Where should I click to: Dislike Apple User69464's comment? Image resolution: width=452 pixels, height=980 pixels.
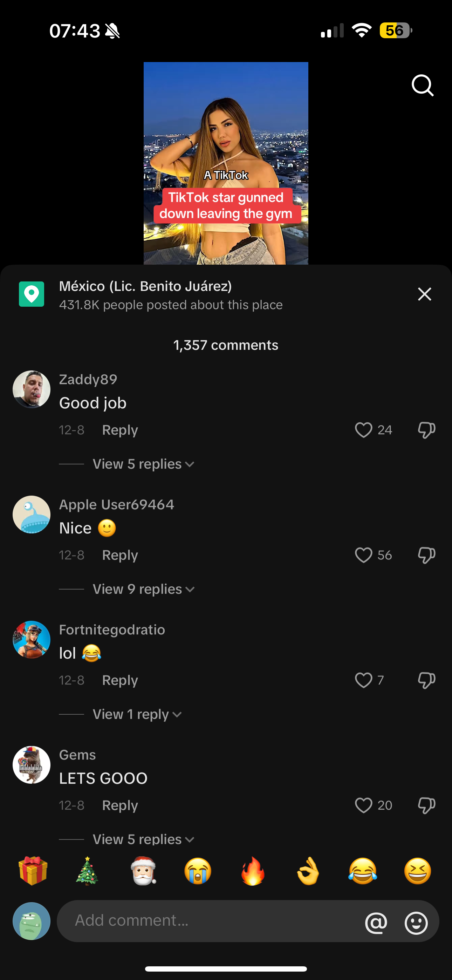[426, 556]
